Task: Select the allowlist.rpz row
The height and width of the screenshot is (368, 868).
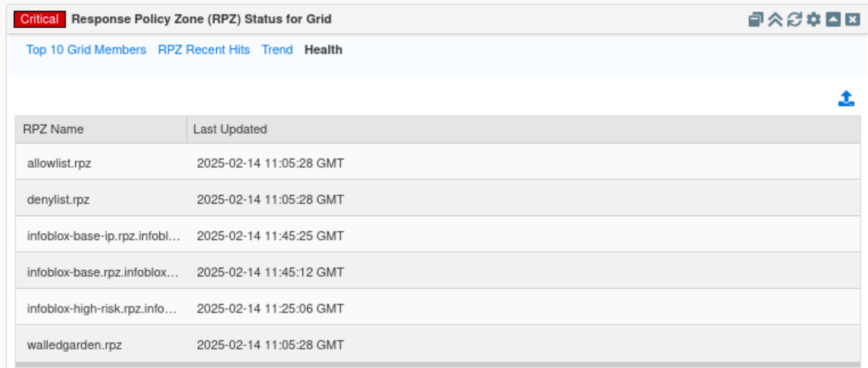Action: click(59, 164)
